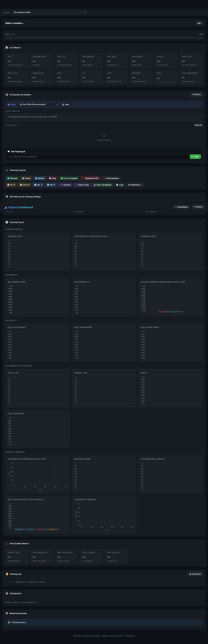The image size is (208, 644).
Task: Click the GPU Memory settings gear icon
Action: pyautogui.click(x=7, y=196)
